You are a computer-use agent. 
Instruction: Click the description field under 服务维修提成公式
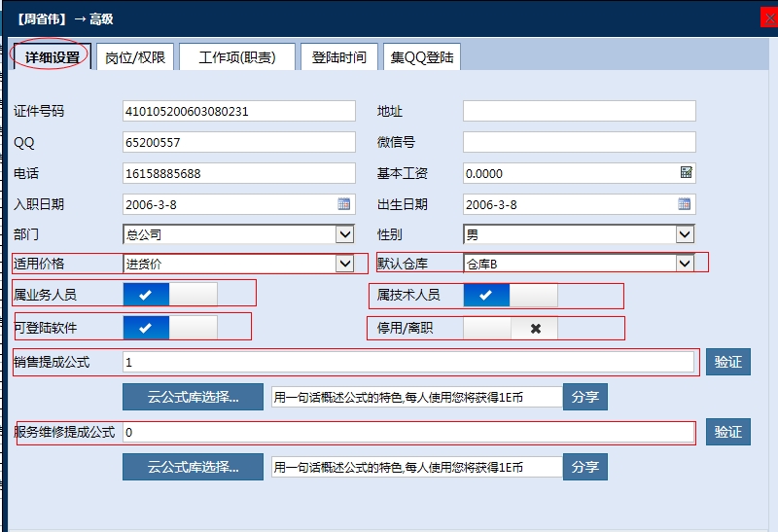point(417,467)
